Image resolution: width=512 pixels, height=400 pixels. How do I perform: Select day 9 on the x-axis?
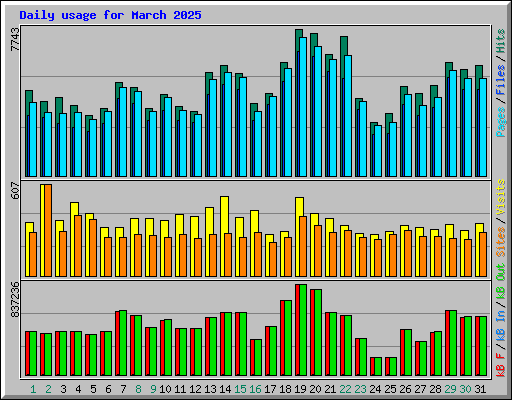coord(153,389)
